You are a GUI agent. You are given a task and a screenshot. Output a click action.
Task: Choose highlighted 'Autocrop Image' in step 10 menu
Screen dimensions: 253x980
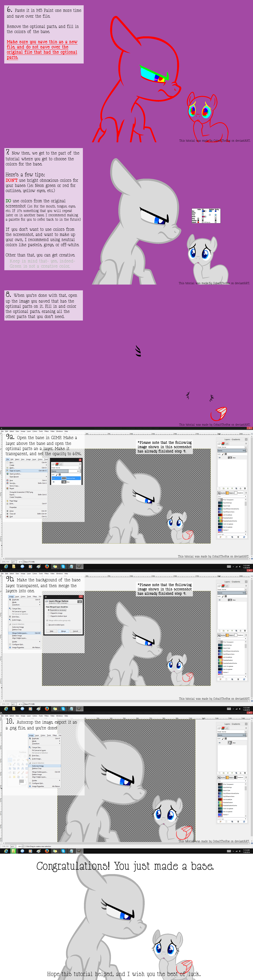[45, 766]
